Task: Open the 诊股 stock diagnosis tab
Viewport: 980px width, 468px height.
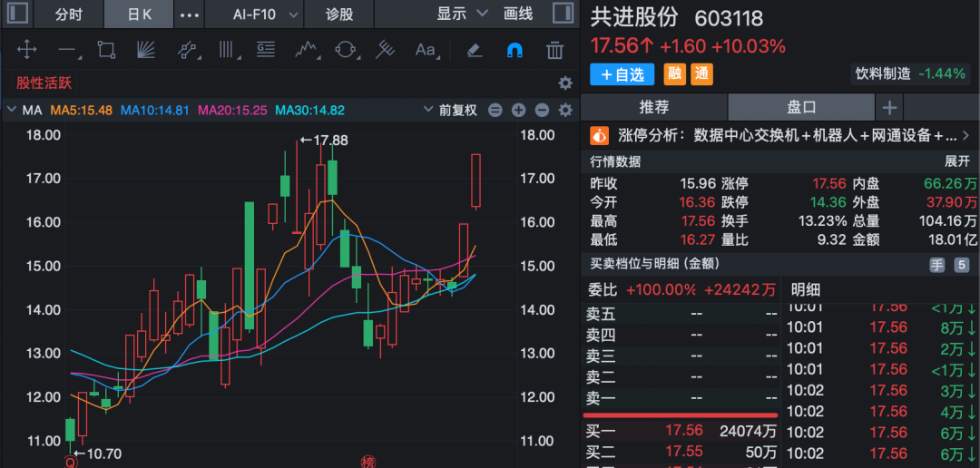Action: (x=339, y=14)
